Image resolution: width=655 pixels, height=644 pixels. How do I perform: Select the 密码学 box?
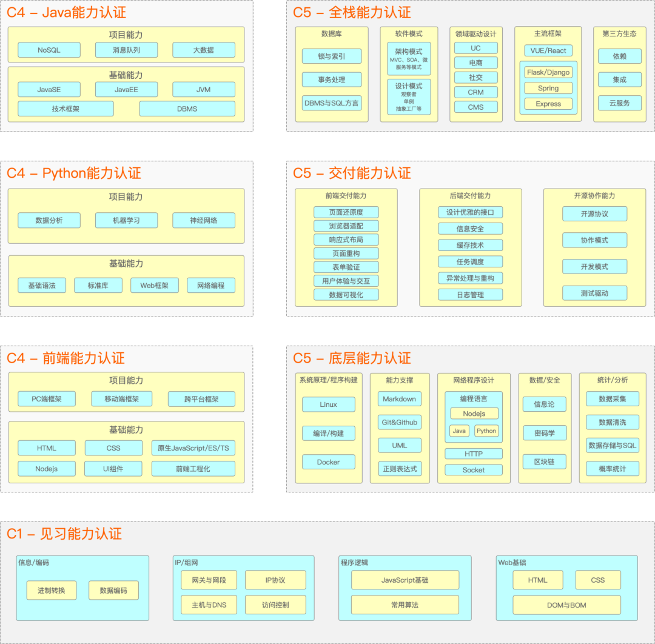[x=545, y=433]
